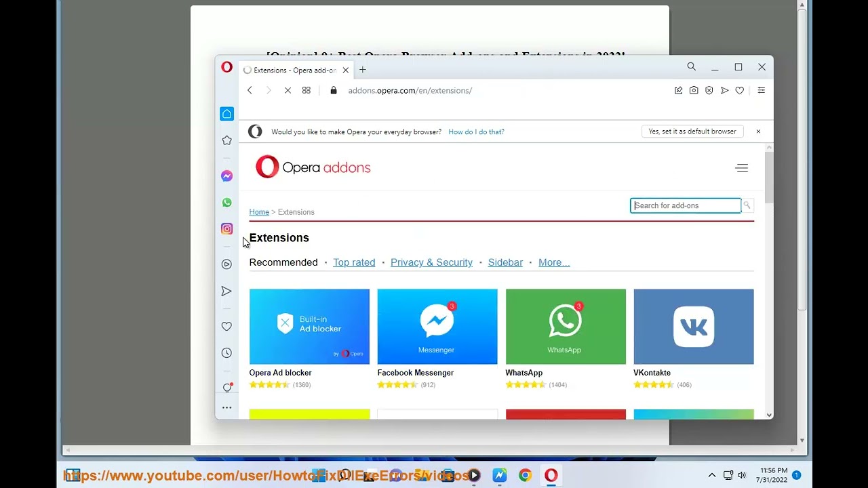Dismiss the default browser prompt bar
This screenshot has height=488, width=868.
tap(758, 131)
